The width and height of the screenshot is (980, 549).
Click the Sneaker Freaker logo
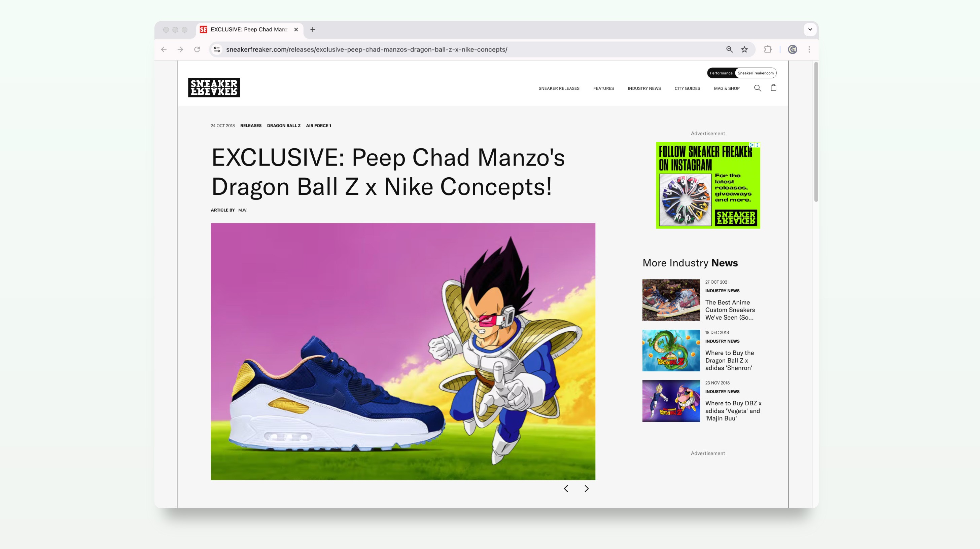(214, 87)
